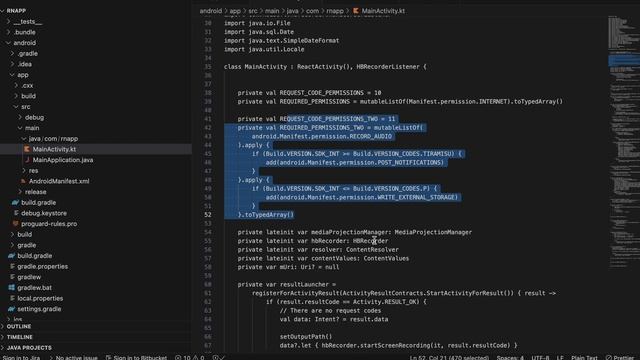
Task: Click the AndroidManifest.xml file icon
Action: [x=23, y=181]
